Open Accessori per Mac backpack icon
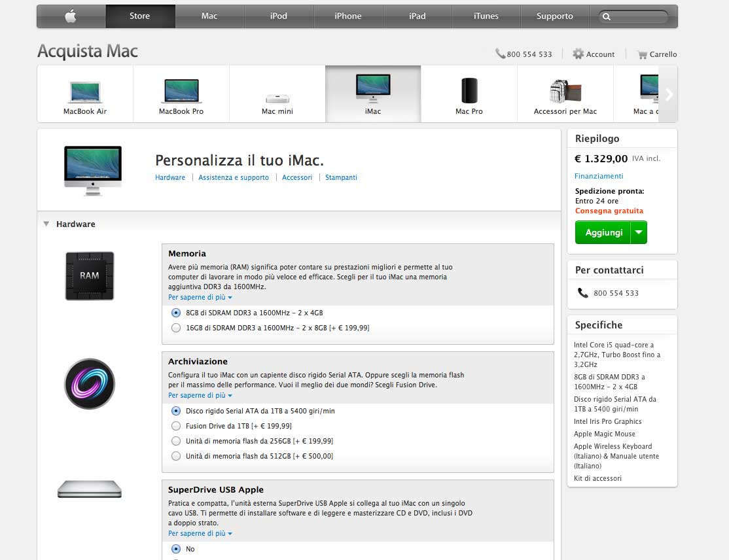Viewport: 729px width, 560px height. point(565,91)
